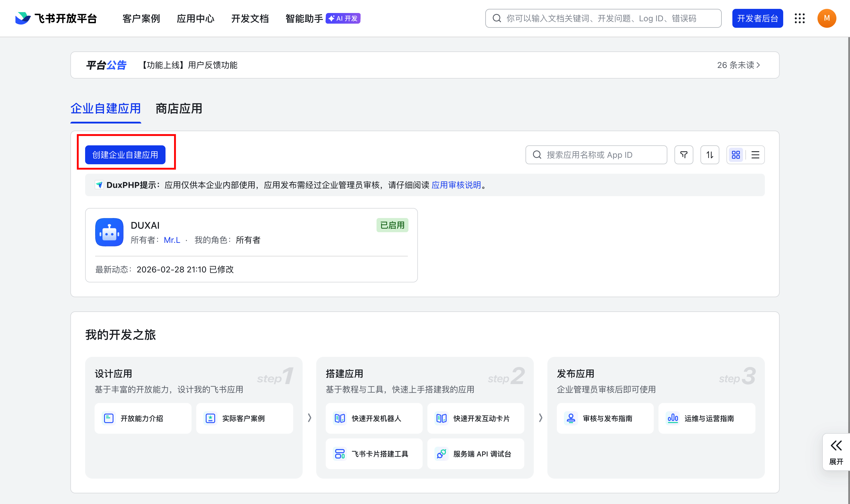Open 审核与发布指南 under 发布应用

(x=605, y=418)
